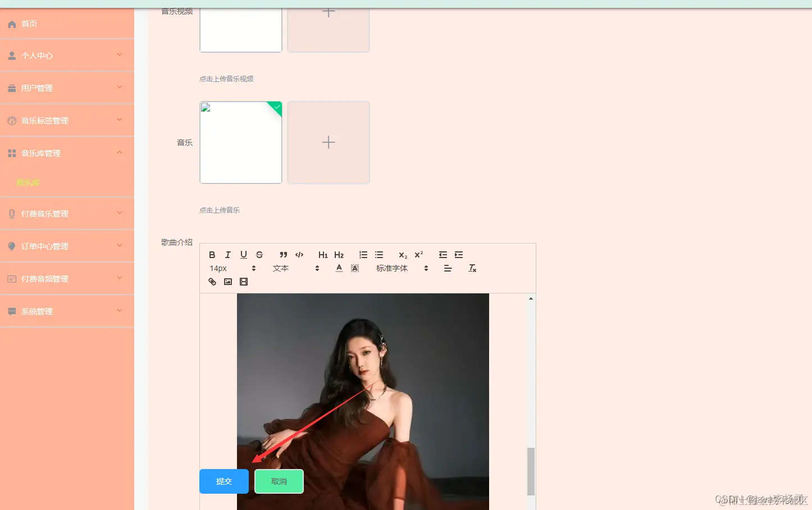812x510 pixels.
Task: Open the 音乐标签管理 menu
Action: tap(67, 121)
